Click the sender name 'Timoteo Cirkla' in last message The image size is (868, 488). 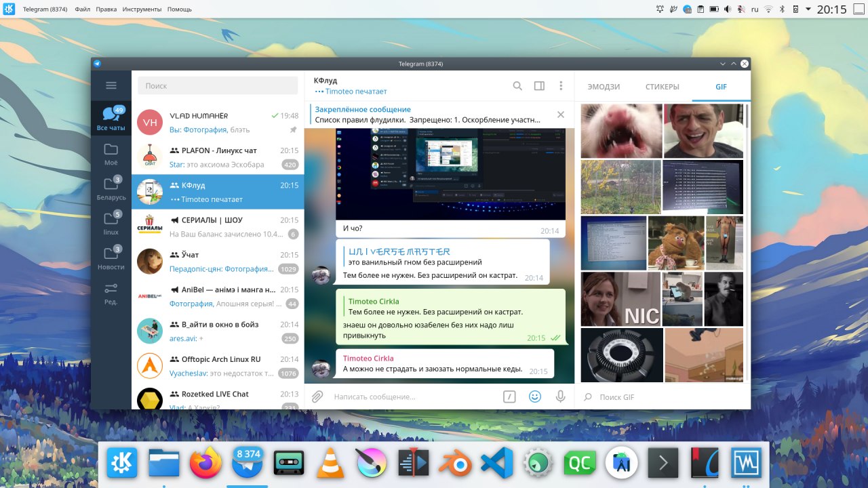click(x=368, y=359)
